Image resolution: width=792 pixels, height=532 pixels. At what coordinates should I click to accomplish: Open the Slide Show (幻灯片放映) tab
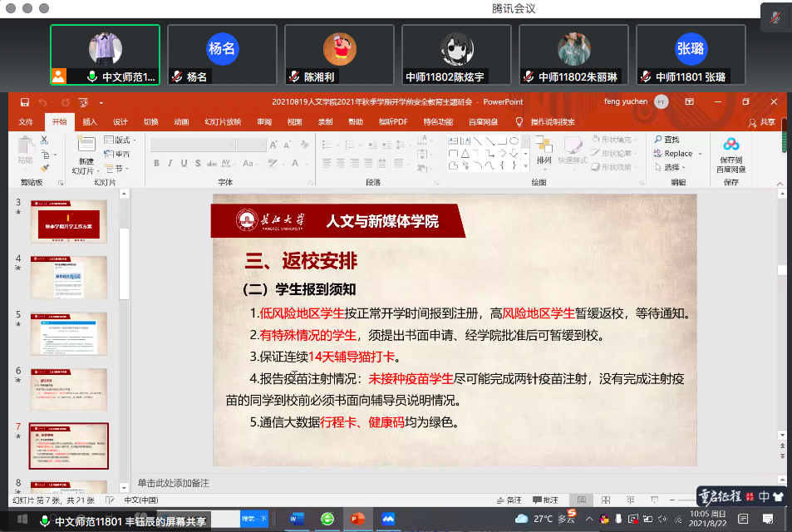(223, 121)
